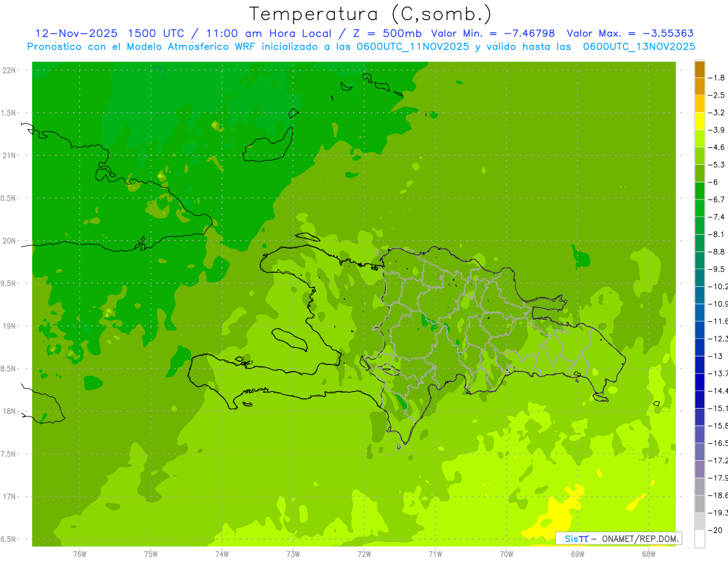Click the "17N" latitude label

tap(9, 497)
